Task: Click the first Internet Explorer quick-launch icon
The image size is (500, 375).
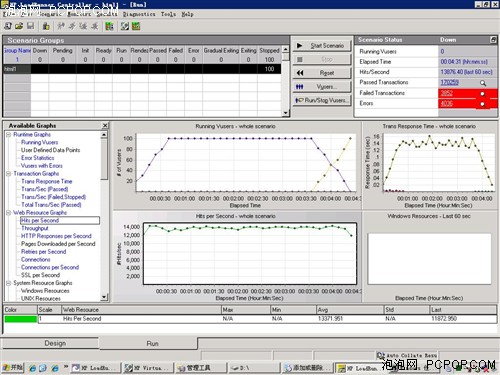Action: (x=32, y=368)
